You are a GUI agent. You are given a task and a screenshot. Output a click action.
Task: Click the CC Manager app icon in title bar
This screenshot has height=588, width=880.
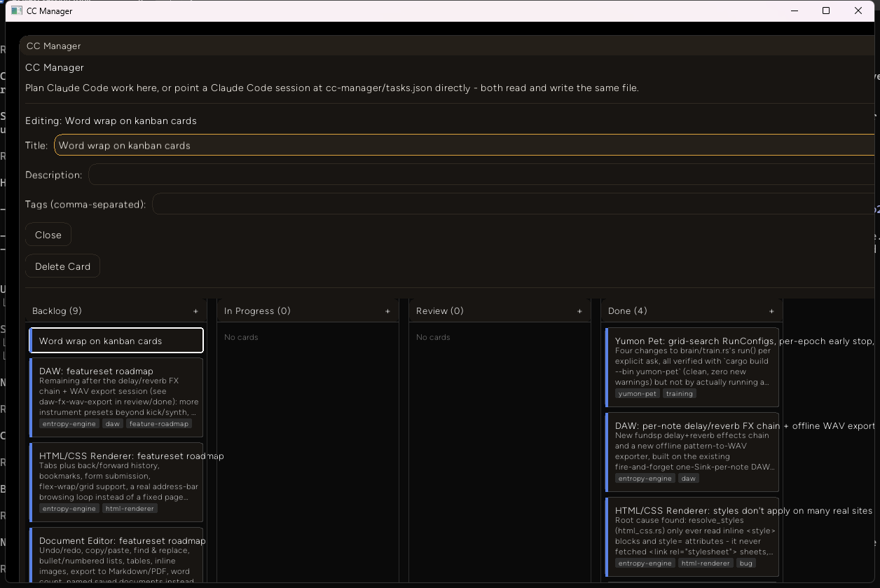click(17, 11)
